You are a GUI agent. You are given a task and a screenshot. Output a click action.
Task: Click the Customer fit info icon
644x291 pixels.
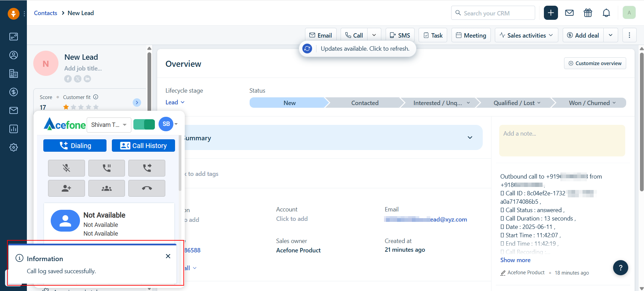pyautogui.click(x=96, y=97)
